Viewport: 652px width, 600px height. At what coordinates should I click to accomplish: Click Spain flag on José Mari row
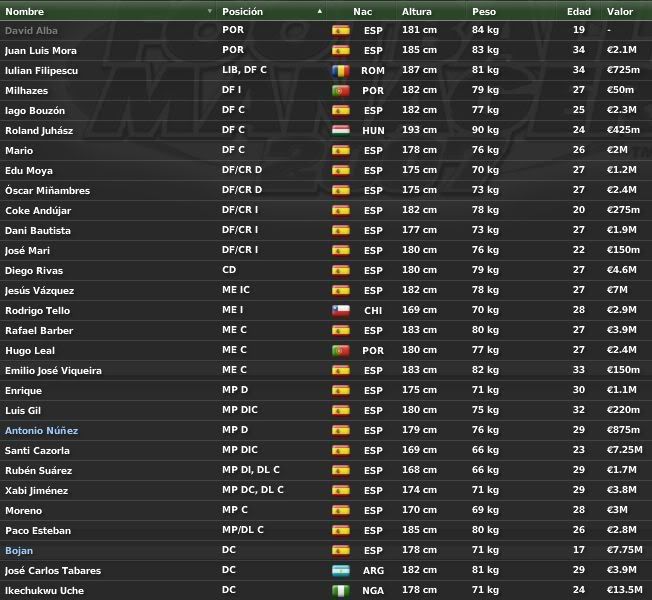click(x=341, y=250)
